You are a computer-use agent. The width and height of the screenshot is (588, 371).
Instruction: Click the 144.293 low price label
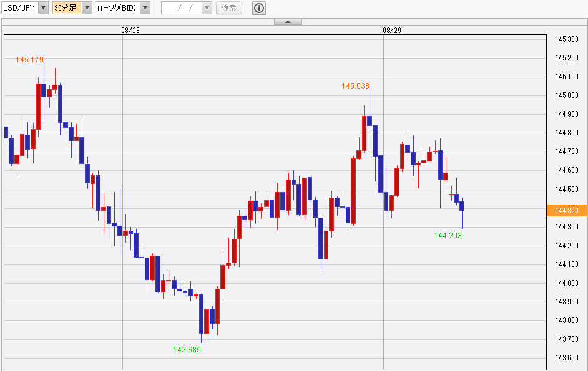tap(448, 235)
